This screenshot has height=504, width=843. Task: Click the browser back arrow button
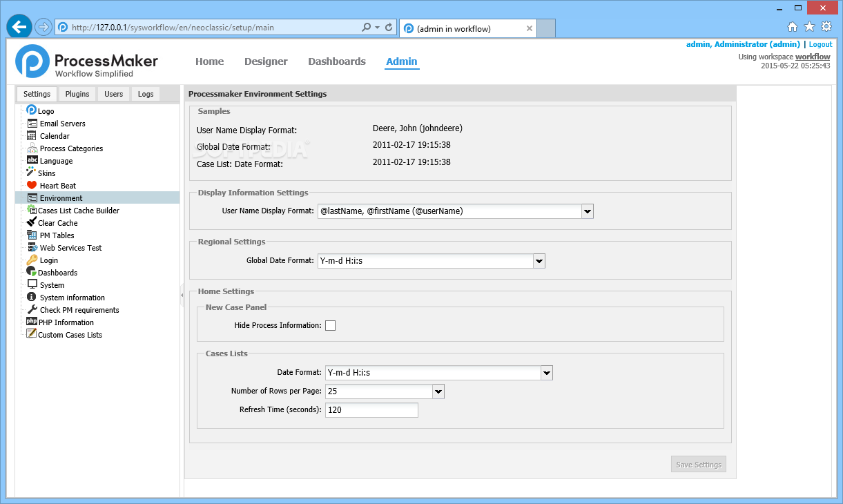click(x=19, y=27)
